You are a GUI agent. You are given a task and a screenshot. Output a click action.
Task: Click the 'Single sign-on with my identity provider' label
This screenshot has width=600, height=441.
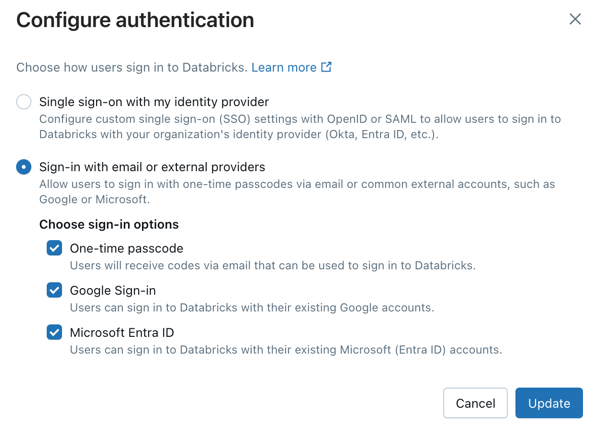[x=154, y=102]
